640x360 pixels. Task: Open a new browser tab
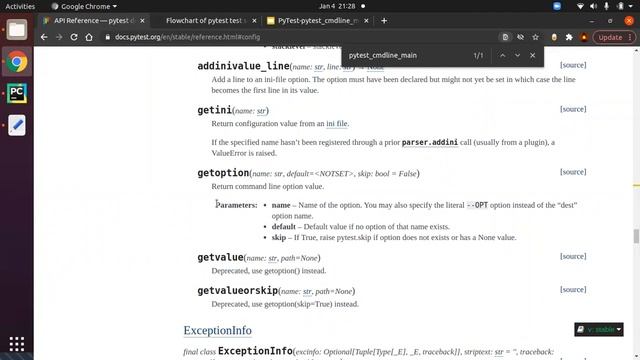(384, 21)
